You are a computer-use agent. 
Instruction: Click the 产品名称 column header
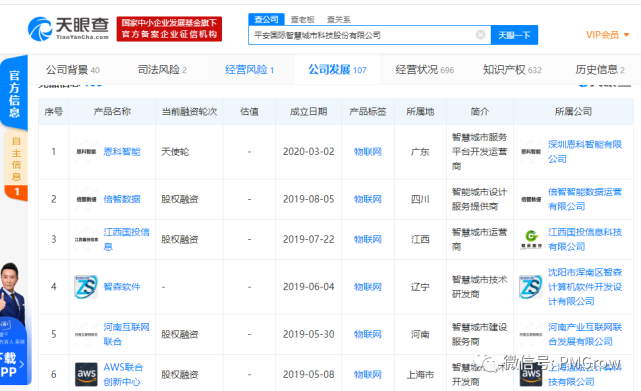(x=112, y=112)
